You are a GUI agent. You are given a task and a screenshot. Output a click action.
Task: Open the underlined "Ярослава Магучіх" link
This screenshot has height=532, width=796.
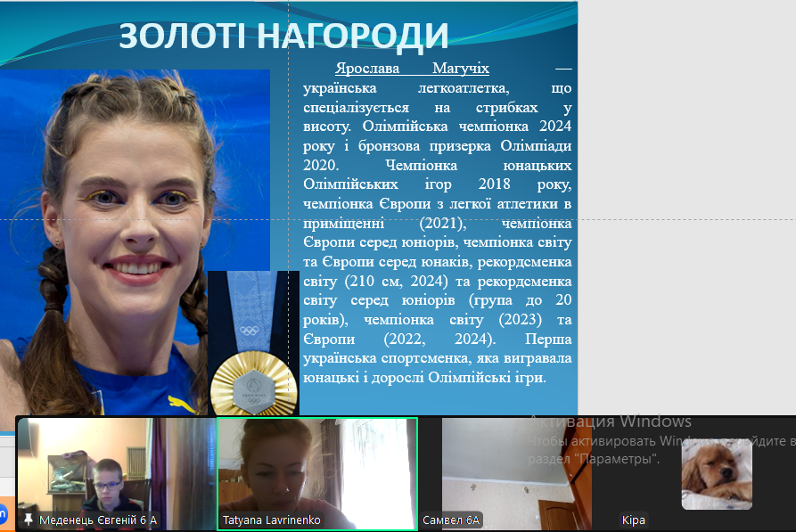coord(412,68)
